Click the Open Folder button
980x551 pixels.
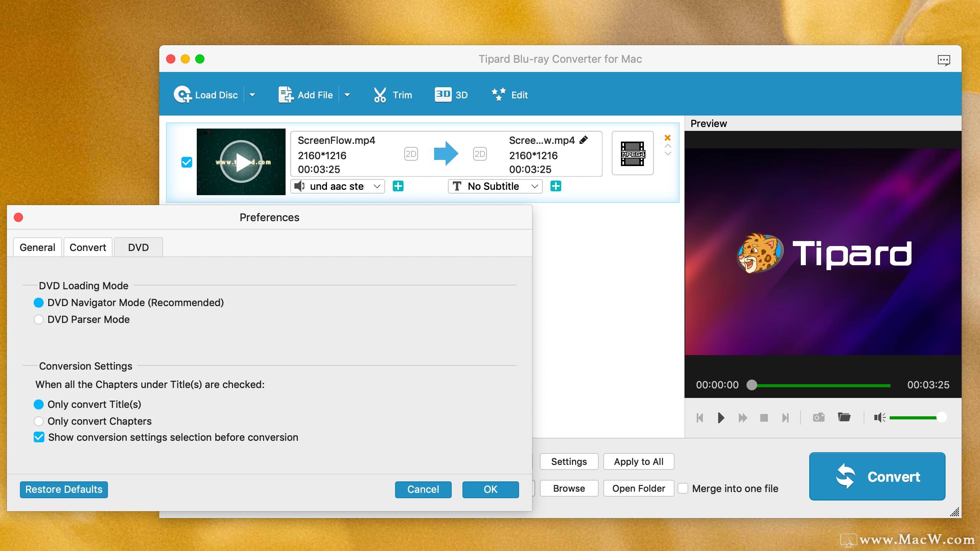639,488
